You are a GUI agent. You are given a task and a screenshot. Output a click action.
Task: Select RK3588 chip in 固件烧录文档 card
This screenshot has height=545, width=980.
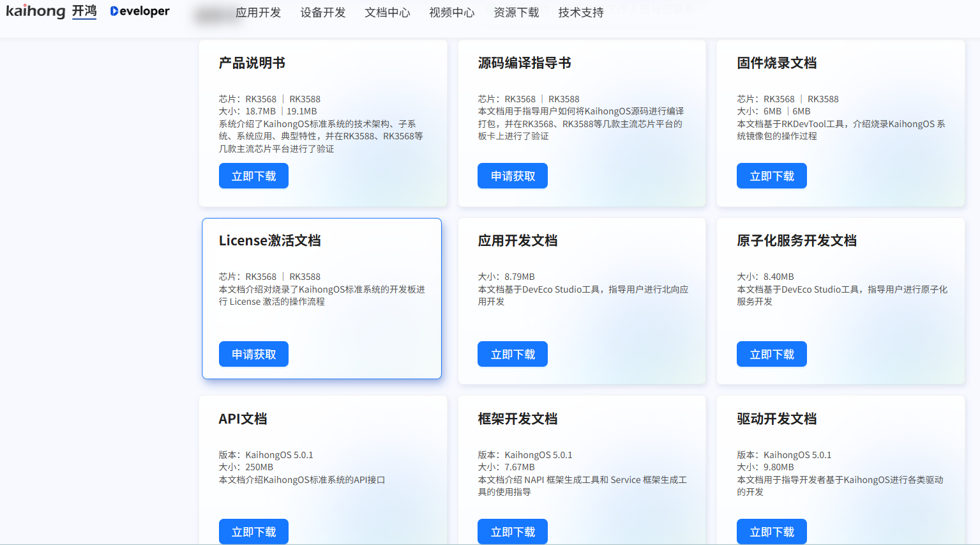(823, 99)
